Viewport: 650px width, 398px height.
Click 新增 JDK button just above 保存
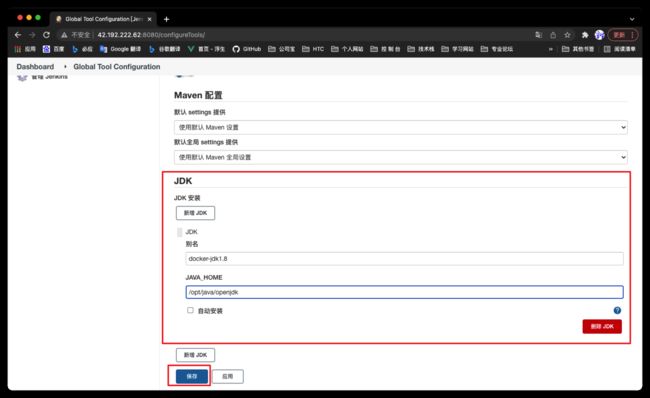(x=195, y=355)
